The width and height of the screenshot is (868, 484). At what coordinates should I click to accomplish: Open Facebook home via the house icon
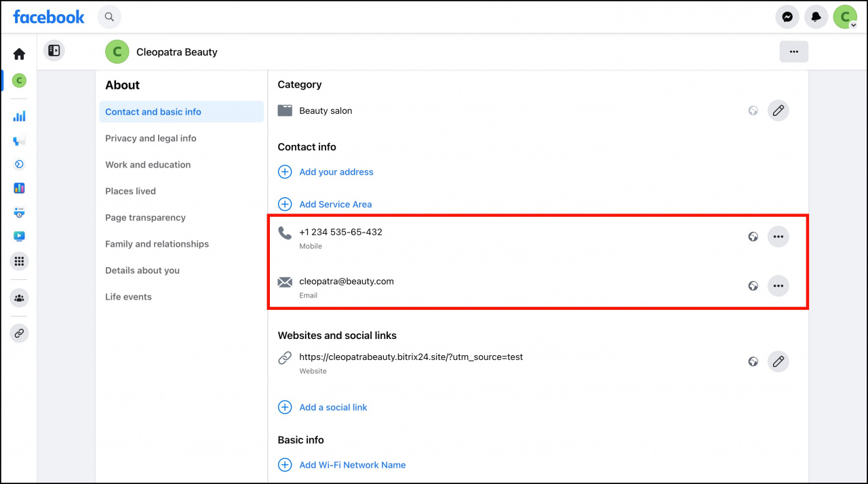point(19,54)
